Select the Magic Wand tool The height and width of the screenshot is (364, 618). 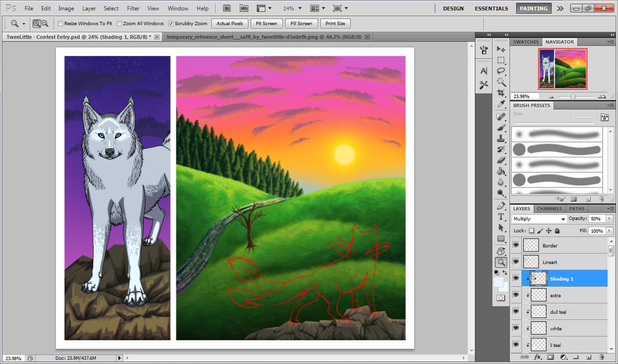(x=501, y=82)
